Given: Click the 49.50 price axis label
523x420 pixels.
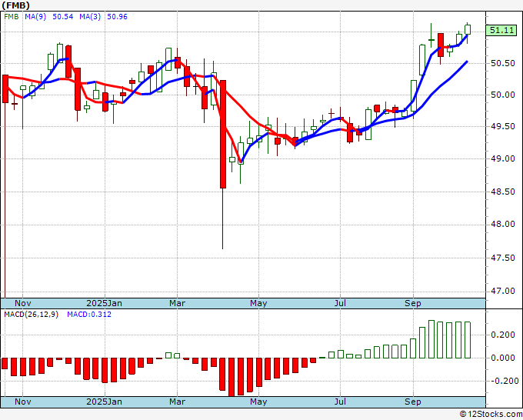Looking at the screenshot, I should tap(503, 126).
